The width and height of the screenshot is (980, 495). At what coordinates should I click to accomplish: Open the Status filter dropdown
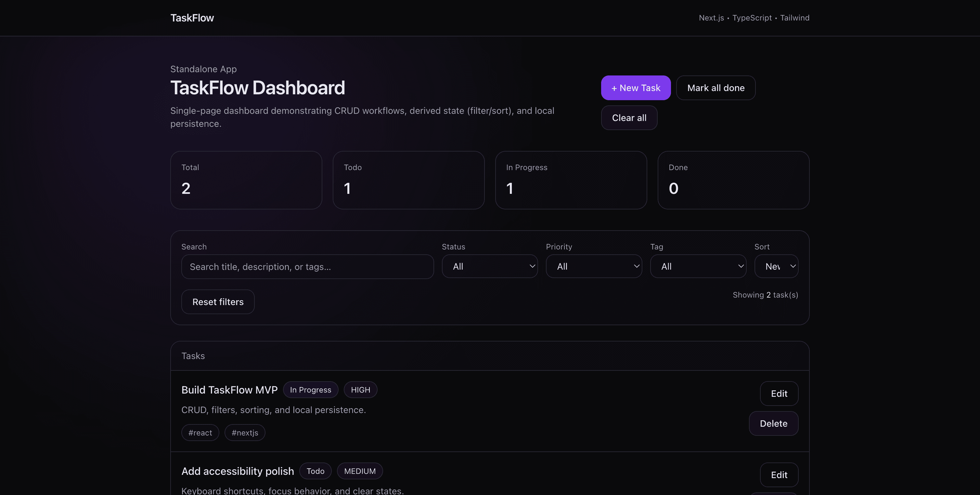click(x=490, y=266)
